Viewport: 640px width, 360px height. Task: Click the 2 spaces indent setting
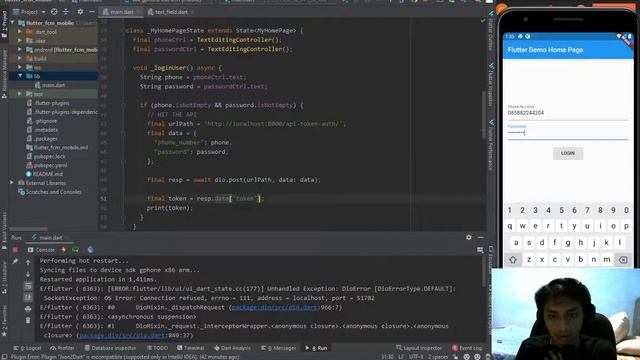(x=438, y=357)
